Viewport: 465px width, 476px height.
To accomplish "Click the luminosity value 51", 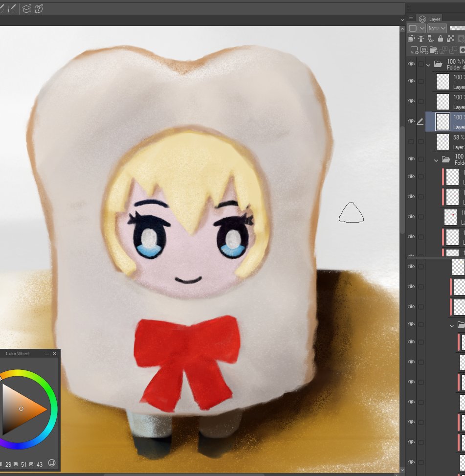I will click(x=23, y=465).
